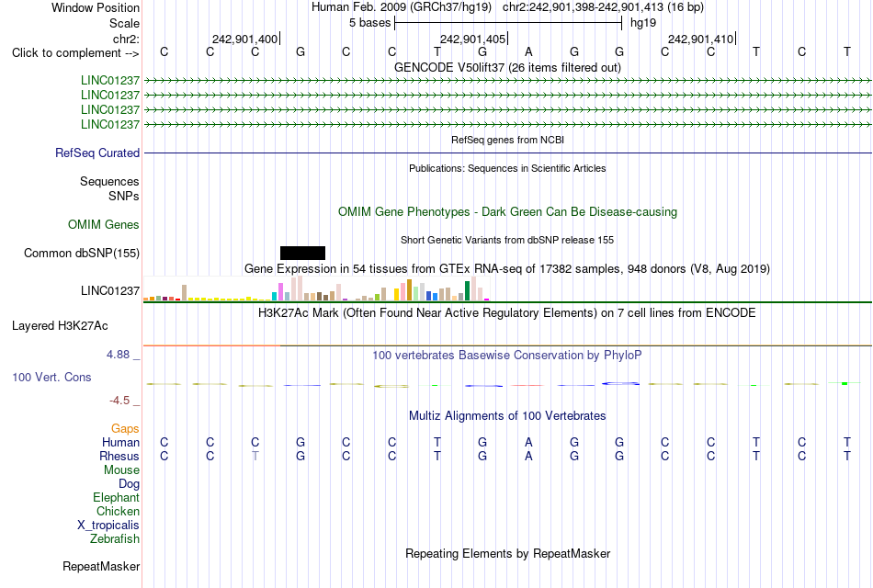Click base A in the complement sequence row
This screenshot has height=588, width=873.
coord(528,51)
